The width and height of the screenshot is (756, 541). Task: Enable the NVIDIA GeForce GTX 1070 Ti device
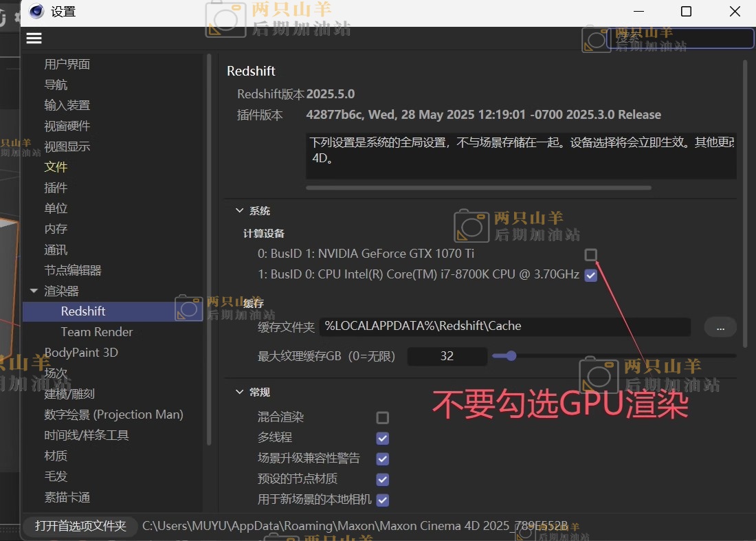(590, 255)
